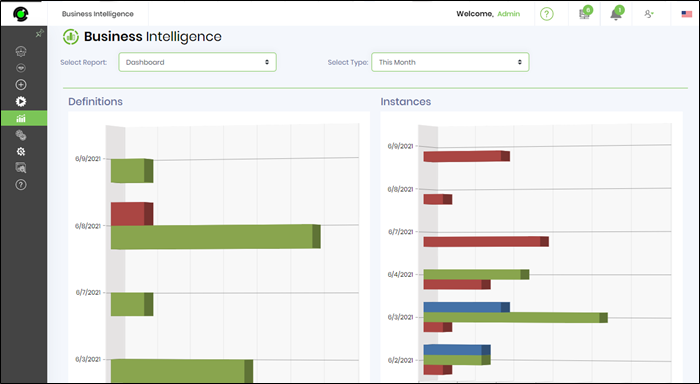Open the double-gears sidebar icon
Viewport: 700px width, 384px height.
[21, 135]
